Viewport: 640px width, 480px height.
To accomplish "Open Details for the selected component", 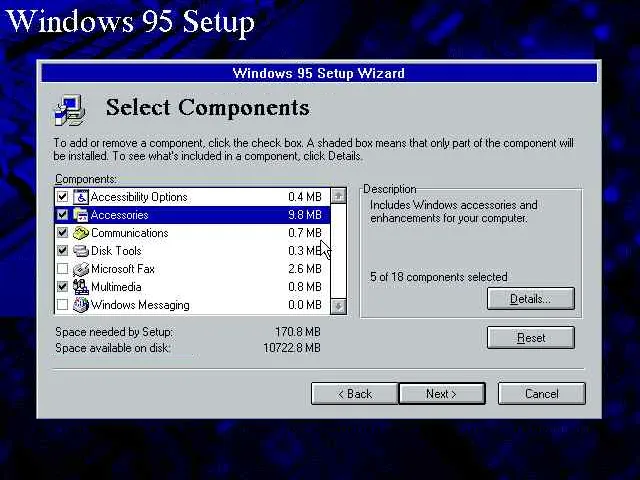I will (x=531, y=299).
